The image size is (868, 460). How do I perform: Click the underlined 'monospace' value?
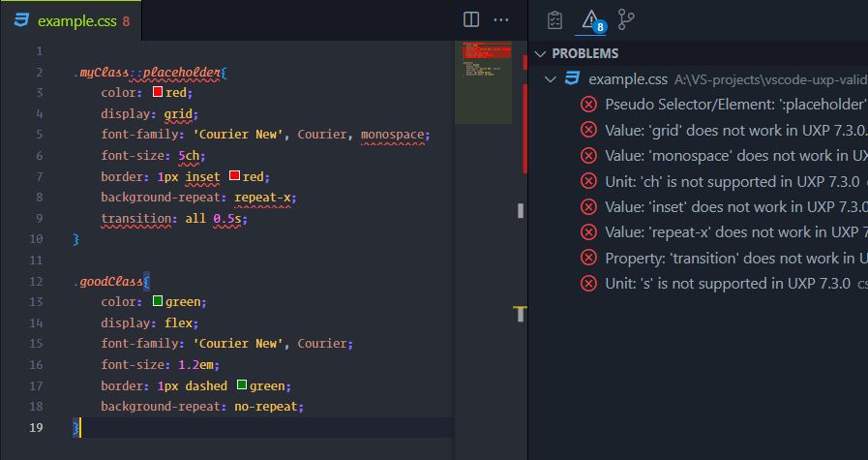(x=393, y=135)
